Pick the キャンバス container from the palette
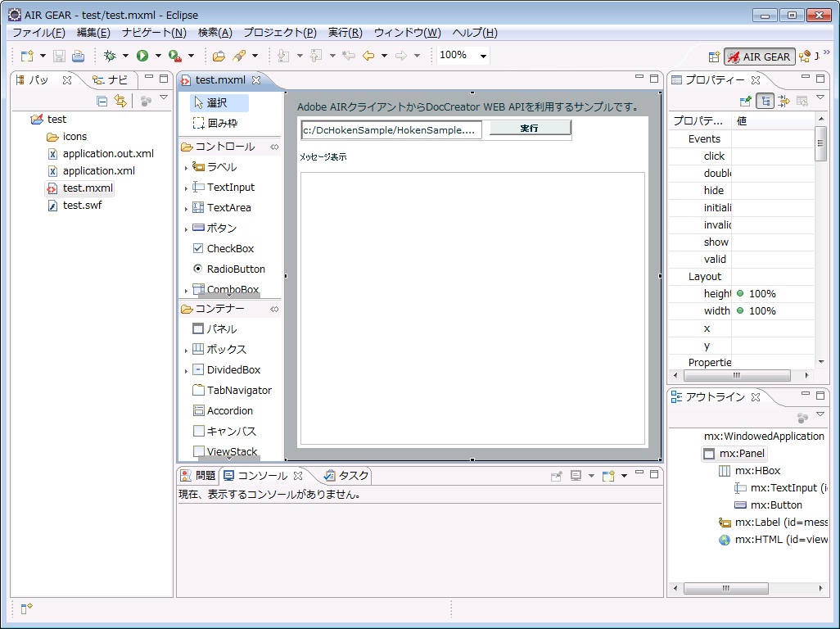 (x=224, y=432)
